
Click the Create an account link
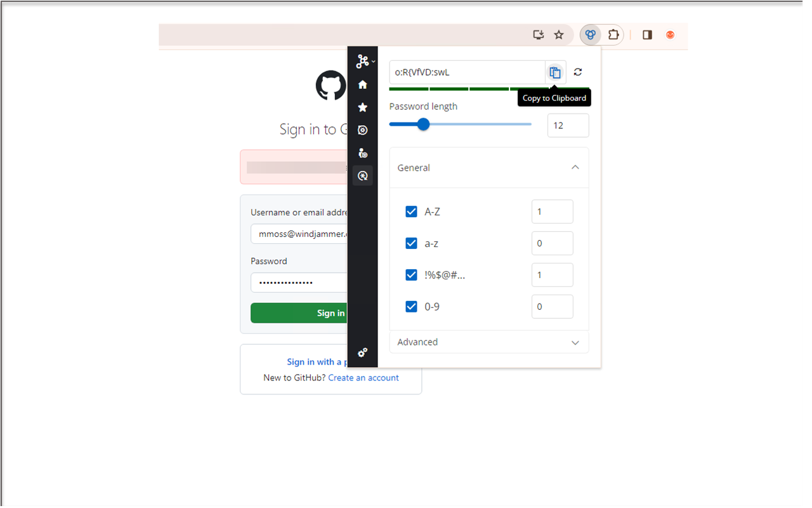363,377
